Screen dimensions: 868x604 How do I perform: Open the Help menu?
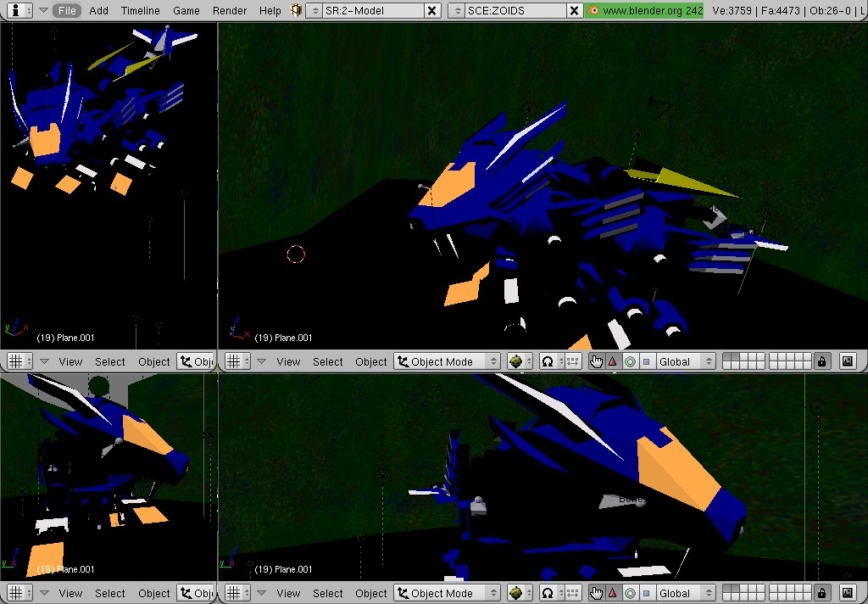point(270,10)
